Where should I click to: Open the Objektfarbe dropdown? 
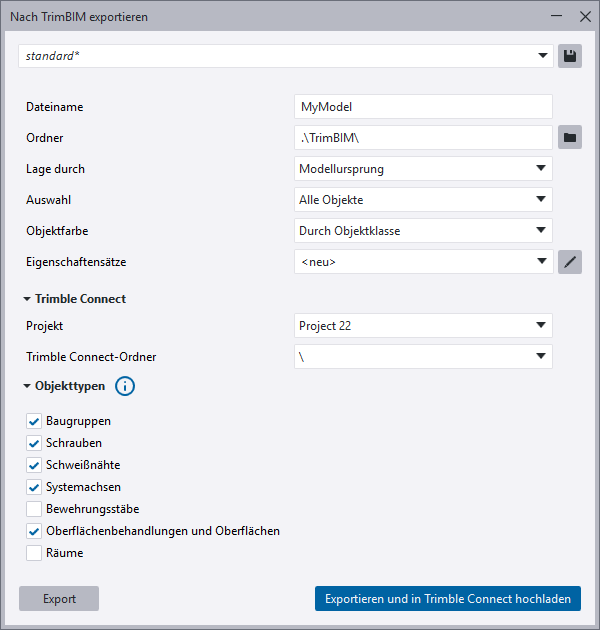coord(423,231)
